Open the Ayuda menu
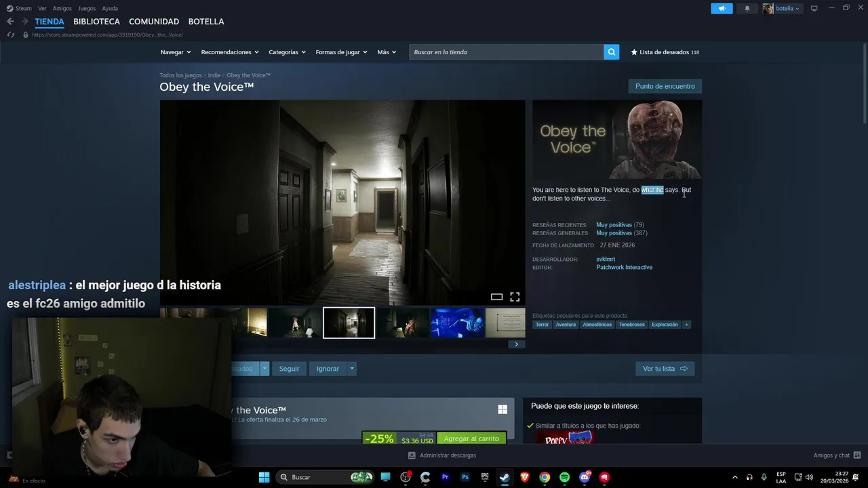Viewport: 868px width, 488px height. click(x=110, y=8)
